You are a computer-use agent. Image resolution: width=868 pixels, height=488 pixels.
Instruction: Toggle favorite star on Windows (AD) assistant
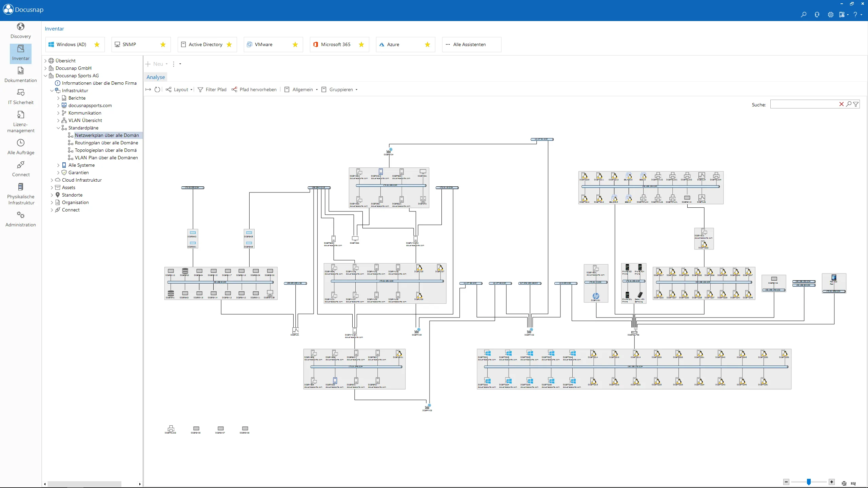[97, 44]
